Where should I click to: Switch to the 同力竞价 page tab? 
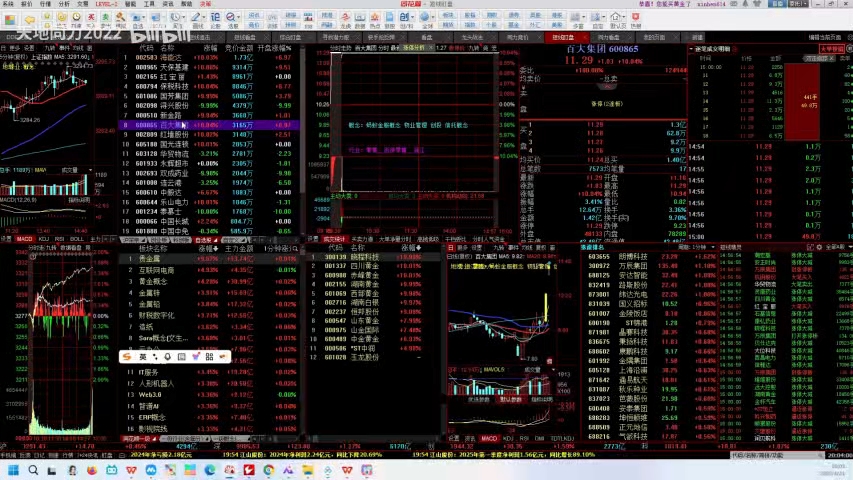pos(517,37)
